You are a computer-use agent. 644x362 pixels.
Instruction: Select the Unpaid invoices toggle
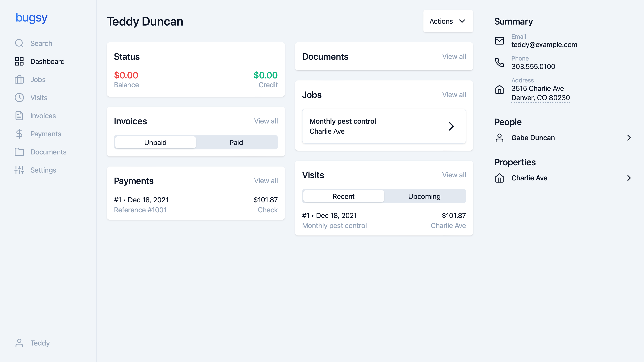[x=155, y=142]
